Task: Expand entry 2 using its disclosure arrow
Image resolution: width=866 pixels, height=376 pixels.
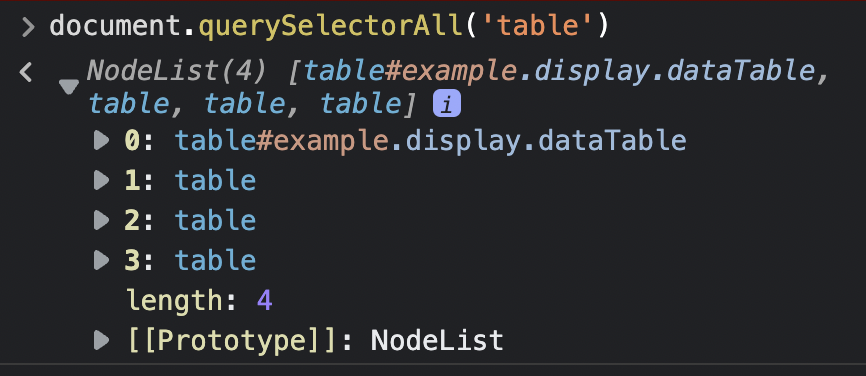Action: [x=101, y=220]
